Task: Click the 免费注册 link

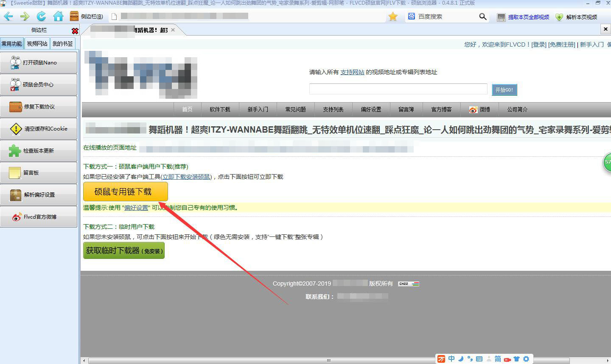Action: [x=562, y=44]
